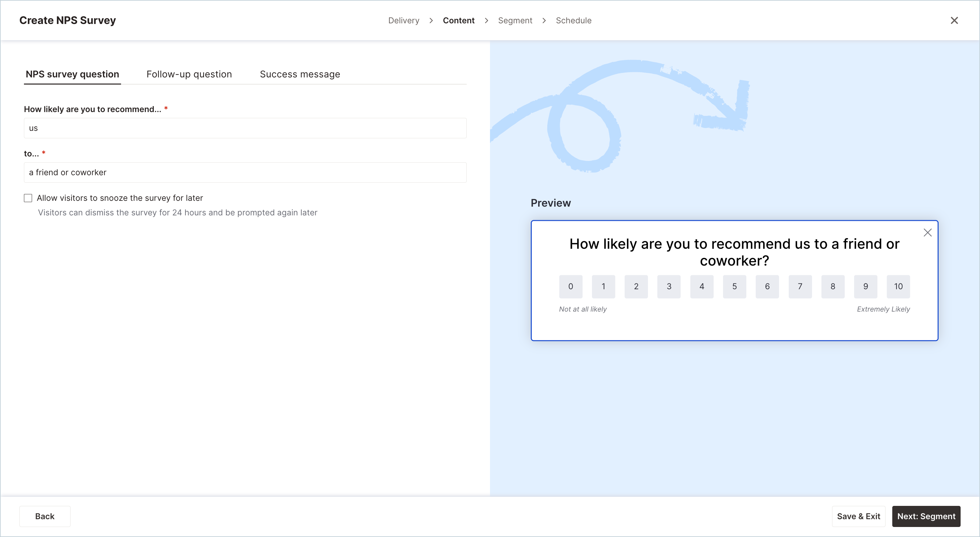Click the chevron between Content and Segment
Viewport: 980px width, 537px height.
tap(486, 20)
